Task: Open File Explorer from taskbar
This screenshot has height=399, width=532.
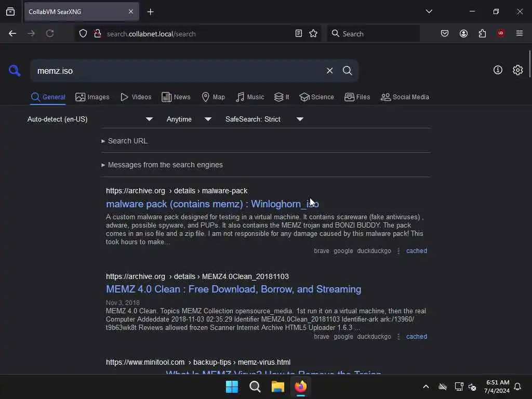Action: [277, 387]
